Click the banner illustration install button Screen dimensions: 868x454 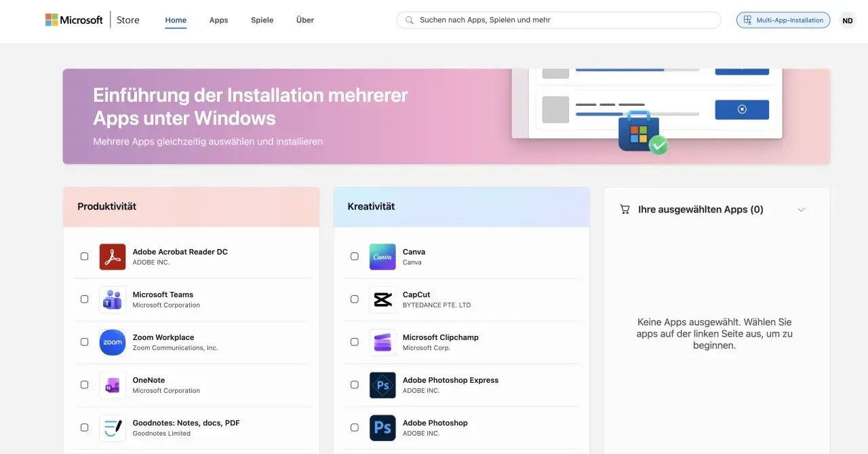742,109
